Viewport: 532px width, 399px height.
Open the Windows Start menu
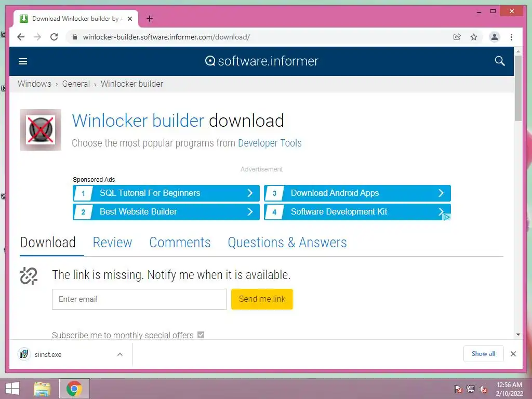(x=12, y=389)
